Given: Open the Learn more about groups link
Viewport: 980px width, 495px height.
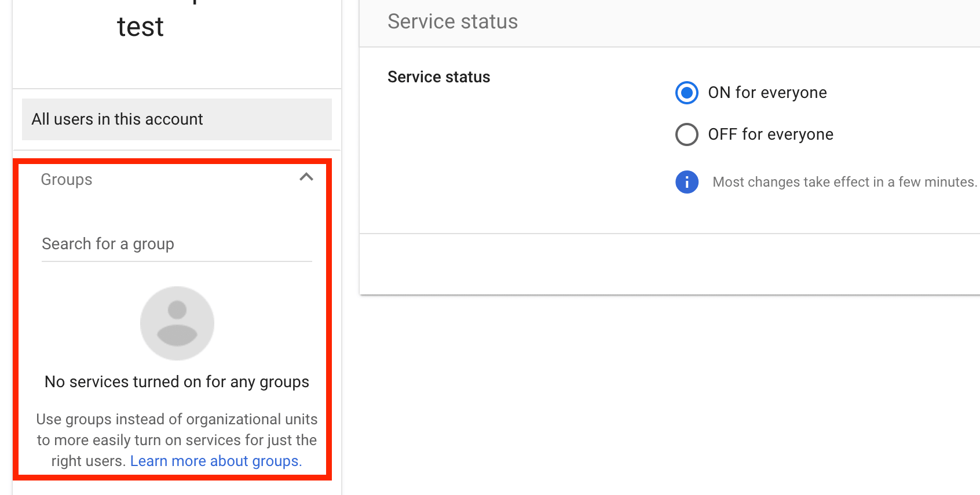Looking at the screenshot, I should (216, 461).
